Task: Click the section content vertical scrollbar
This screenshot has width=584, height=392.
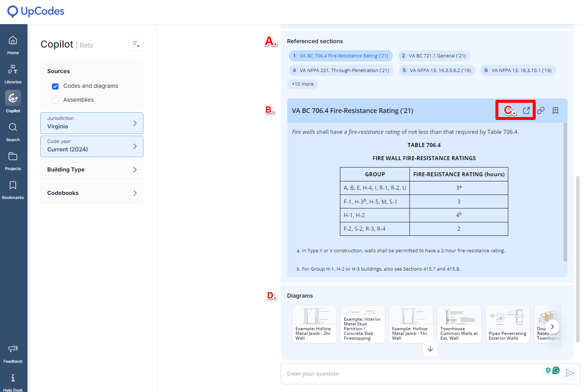Action: tap(565, 192)
